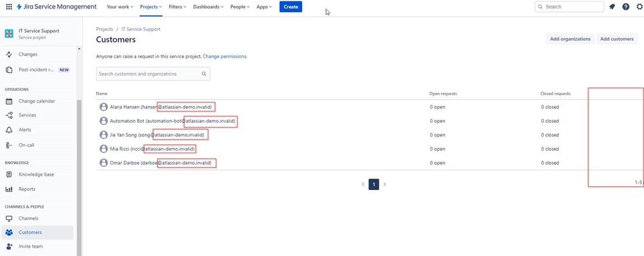
Task: Go to previous page arrow in pagination
Action: pos(363,184)
